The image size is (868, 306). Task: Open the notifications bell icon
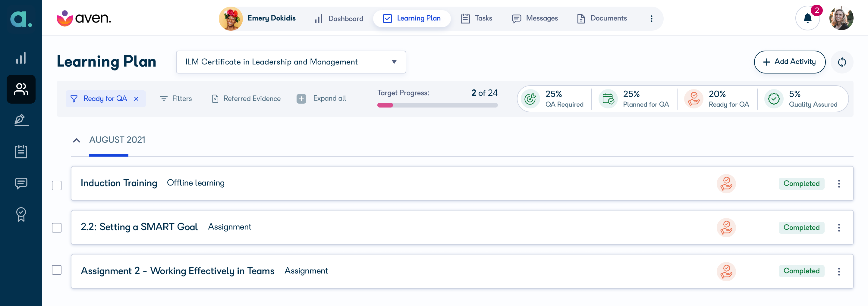(x=807, y=18)
